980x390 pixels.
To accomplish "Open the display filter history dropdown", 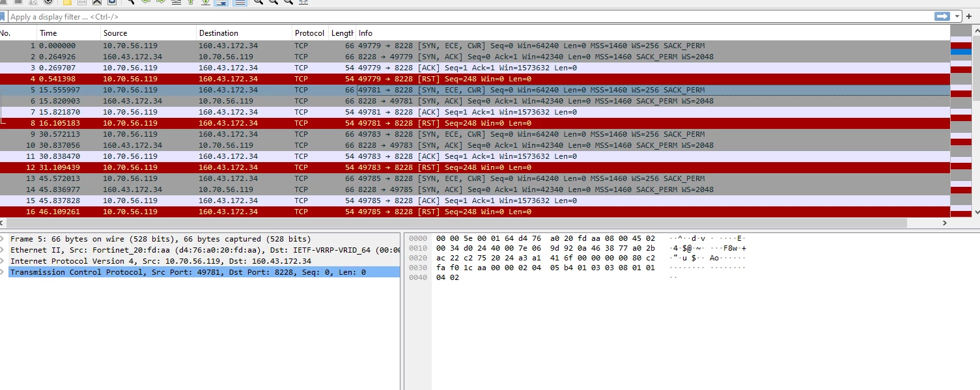I will [957, 16].
